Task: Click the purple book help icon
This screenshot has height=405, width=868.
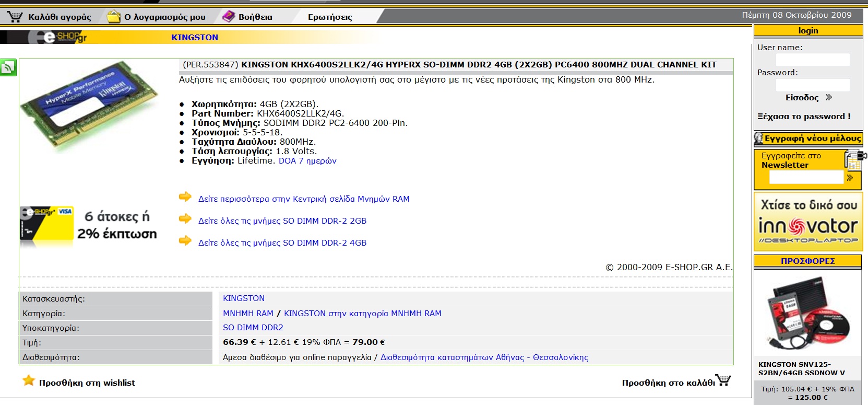Action: (x=229, y=17)
